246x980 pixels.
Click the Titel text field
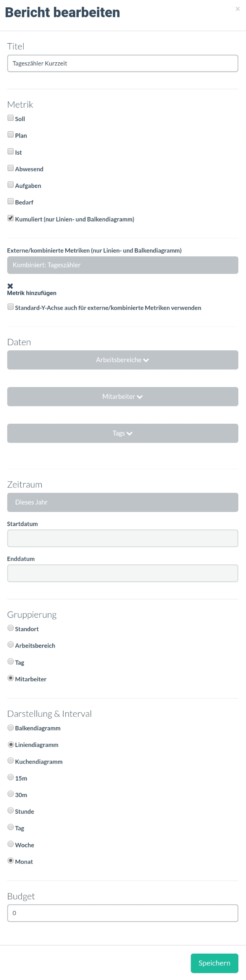[123, 63]
